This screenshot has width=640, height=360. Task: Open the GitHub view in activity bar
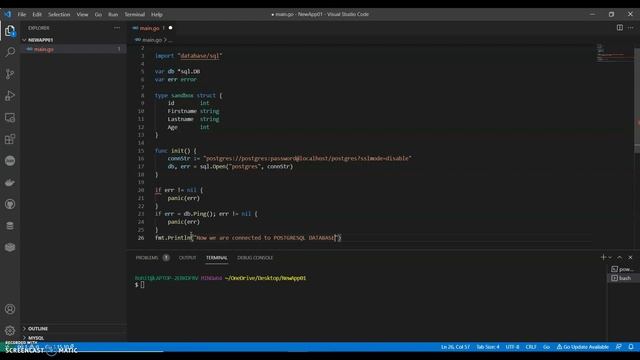(10, 204)
